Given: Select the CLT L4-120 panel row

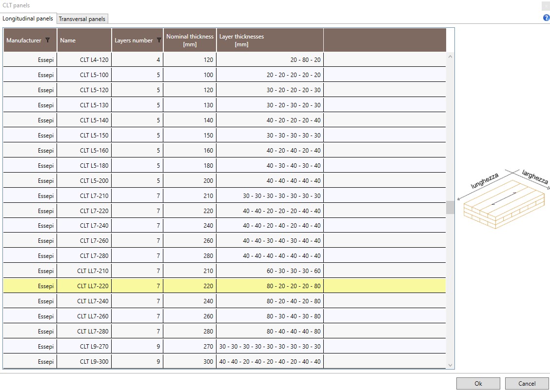Looking at the screenshot, I should (x=225, y=60).
